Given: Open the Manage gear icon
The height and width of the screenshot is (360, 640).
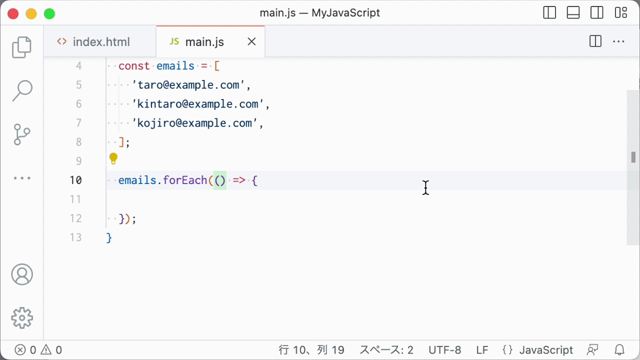Looking at the screenshot, I should 22,318.
